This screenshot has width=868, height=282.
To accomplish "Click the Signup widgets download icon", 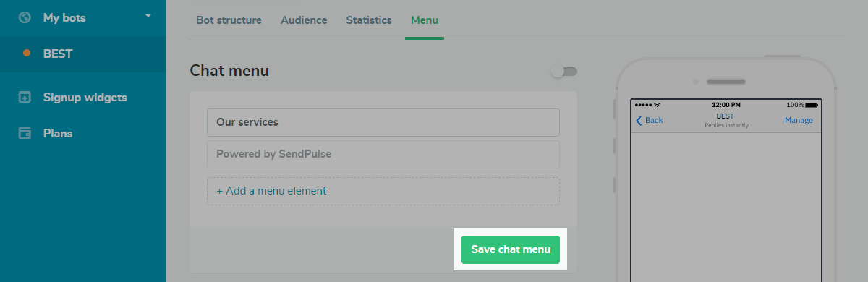I will pyautogui.click(x=25, y=97).
